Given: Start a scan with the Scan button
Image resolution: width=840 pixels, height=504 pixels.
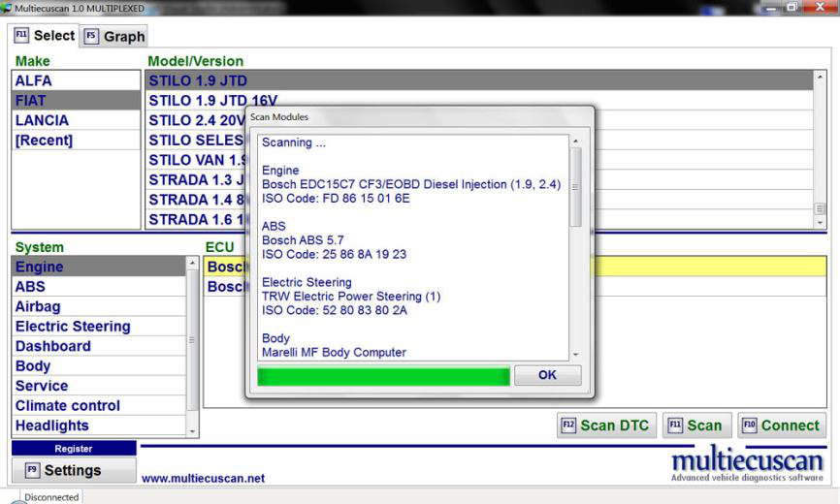Looking at the screenshot, I should click(x=695, y=425).
